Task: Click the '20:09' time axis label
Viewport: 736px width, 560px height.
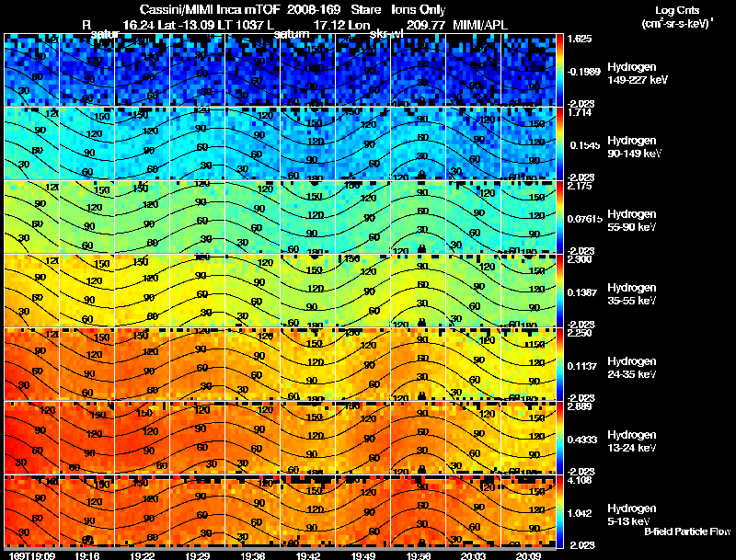Action: coord(528,555)
